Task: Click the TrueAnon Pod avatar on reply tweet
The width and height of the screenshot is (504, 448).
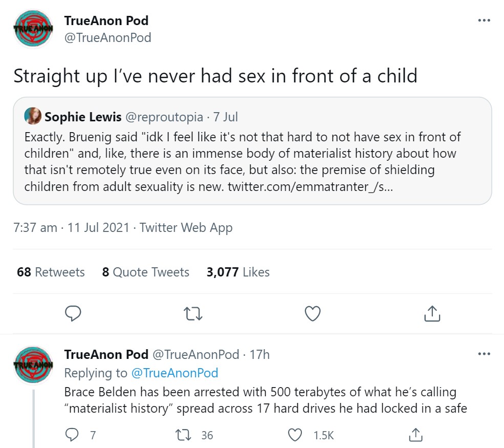Action: (x=33, y=365)
